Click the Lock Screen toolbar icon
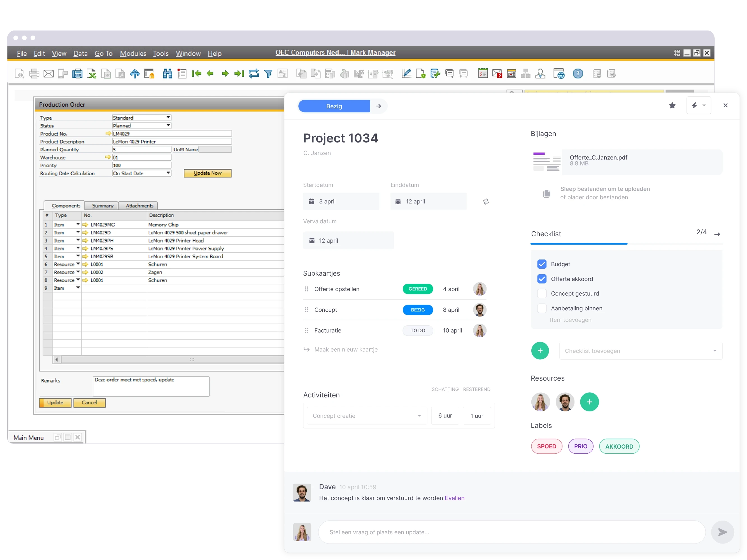The height and width of the screenshot is (560, 747). [149, 74]
